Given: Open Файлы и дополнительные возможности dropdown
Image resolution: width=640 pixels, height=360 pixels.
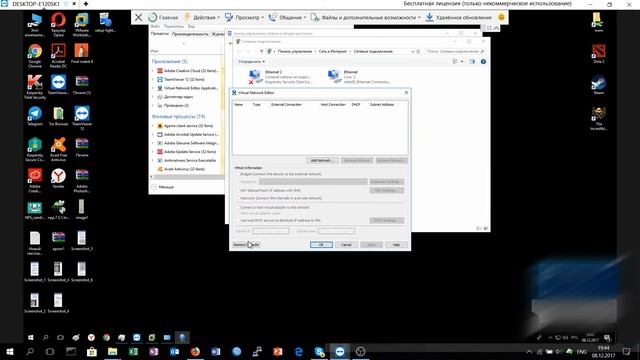Looking at the screenshot, I should tap(366, 17).
